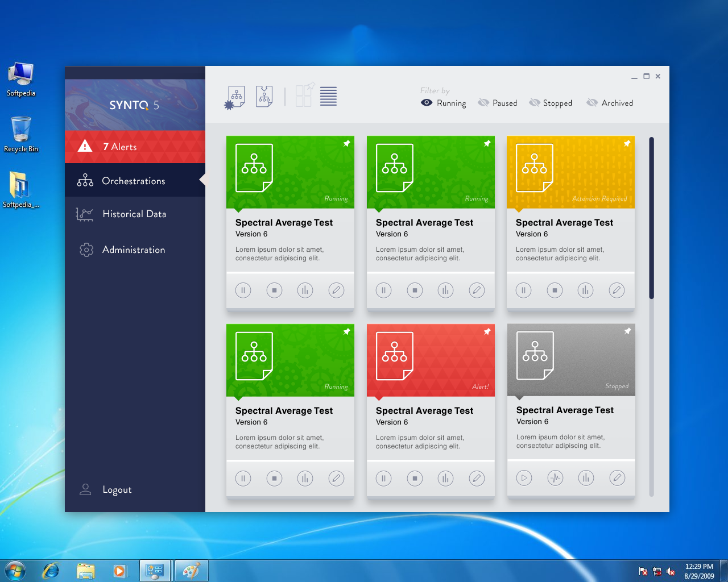Viewport: 728px width, 582px height.
Task: Open the Paint taskbar button
Action: (191, 571)
